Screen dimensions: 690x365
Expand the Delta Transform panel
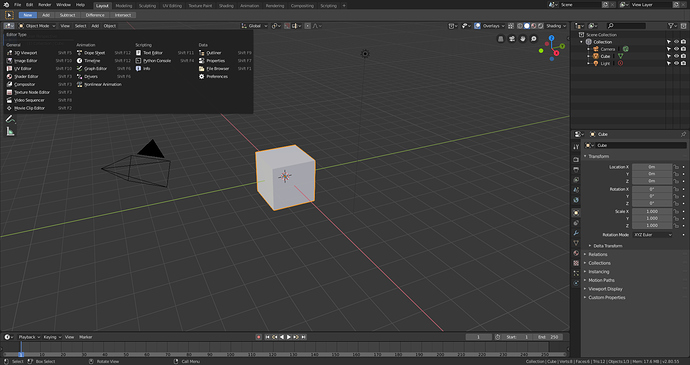pyautogui.click(x=607, y=246)
